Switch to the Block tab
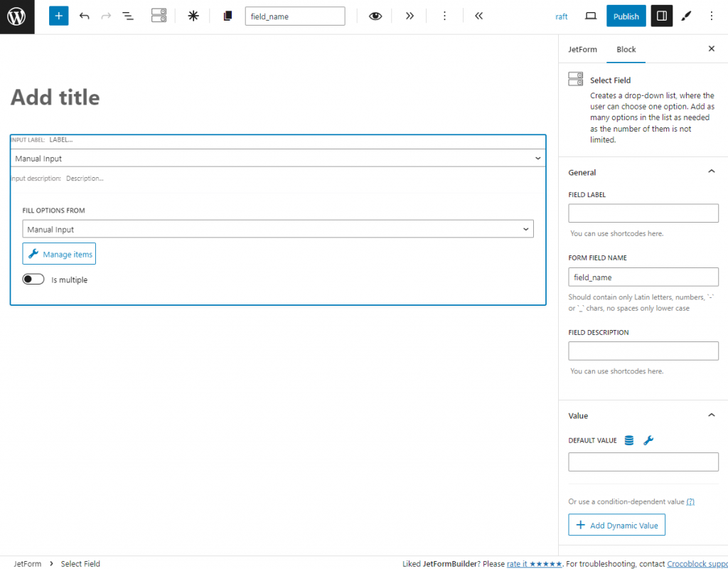The width and height of the screenshot is (728, 569). click(626, 49)
